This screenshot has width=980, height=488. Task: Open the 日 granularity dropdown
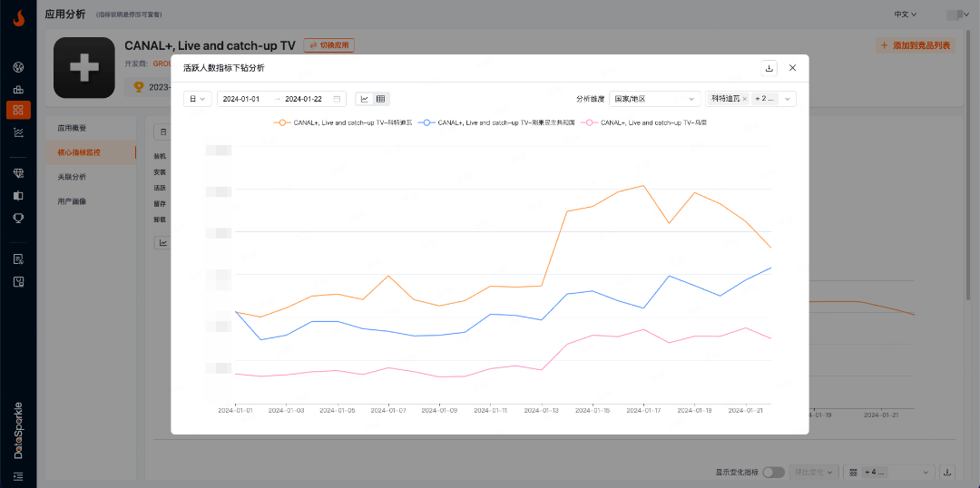coord(197,99)
